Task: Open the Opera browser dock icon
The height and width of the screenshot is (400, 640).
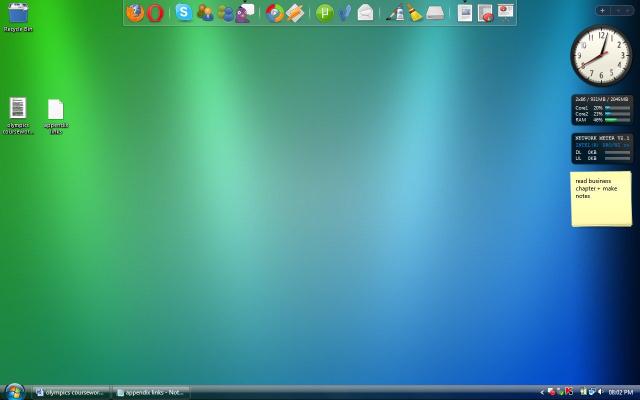Action: (x=155, y=13)
